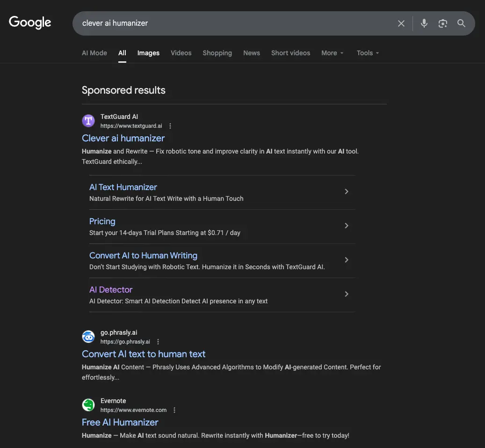Open options menu next to evernote.com URL

174,410
